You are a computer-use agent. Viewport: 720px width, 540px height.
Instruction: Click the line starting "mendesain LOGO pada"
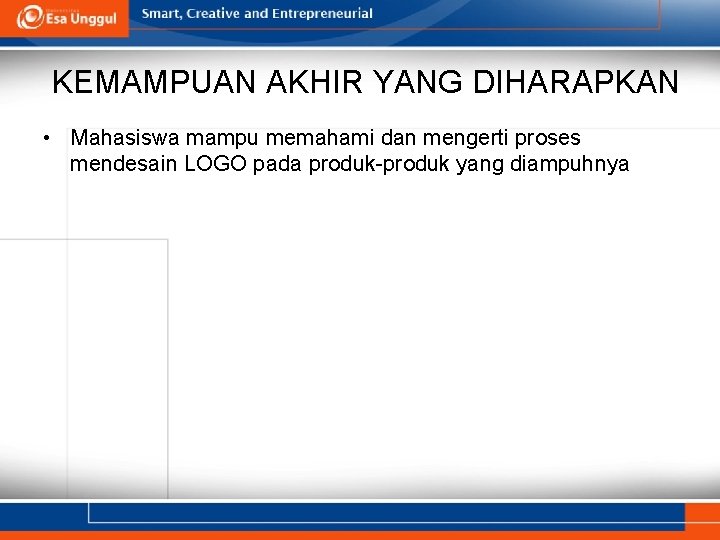(349, 165)
